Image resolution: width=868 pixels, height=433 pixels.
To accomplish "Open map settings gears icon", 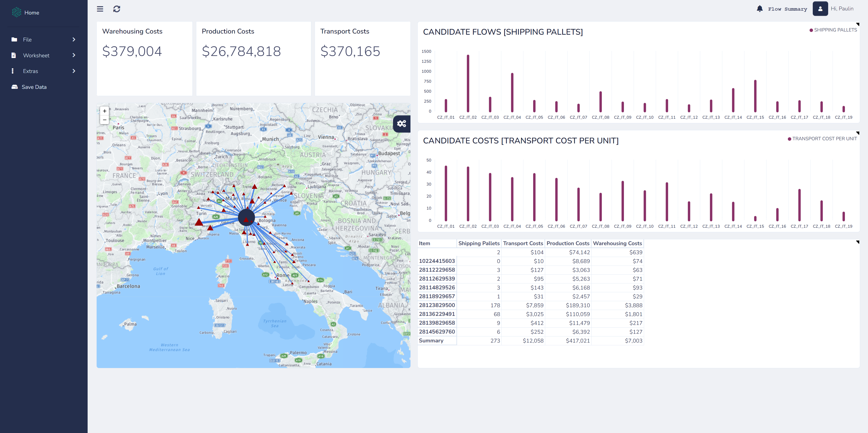I will [x=401, y=124].
